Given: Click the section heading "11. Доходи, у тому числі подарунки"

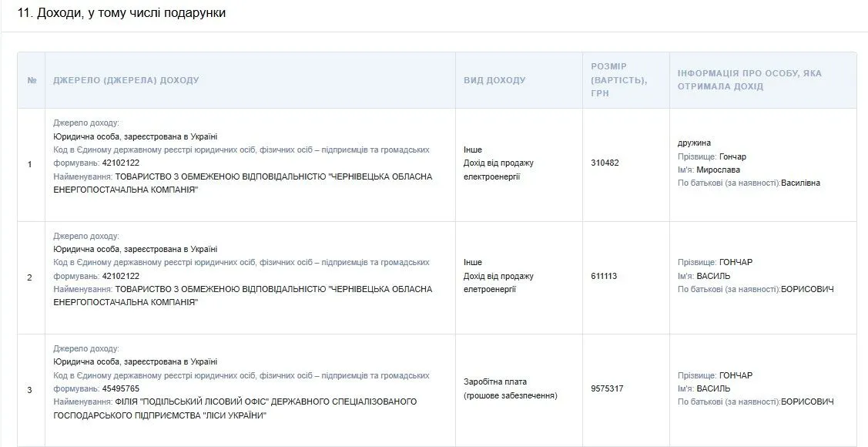Looking at the screenshot, I should coord(122,14).
